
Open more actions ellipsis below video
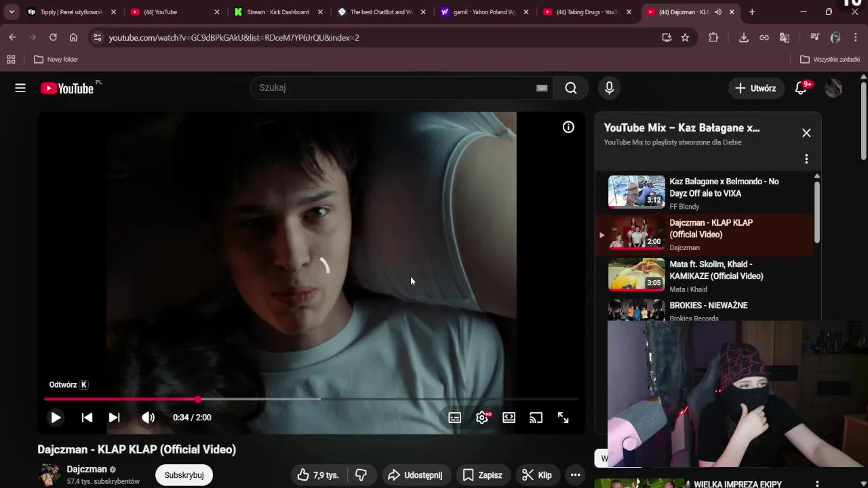pyautogui.click(x=575, y=475)
